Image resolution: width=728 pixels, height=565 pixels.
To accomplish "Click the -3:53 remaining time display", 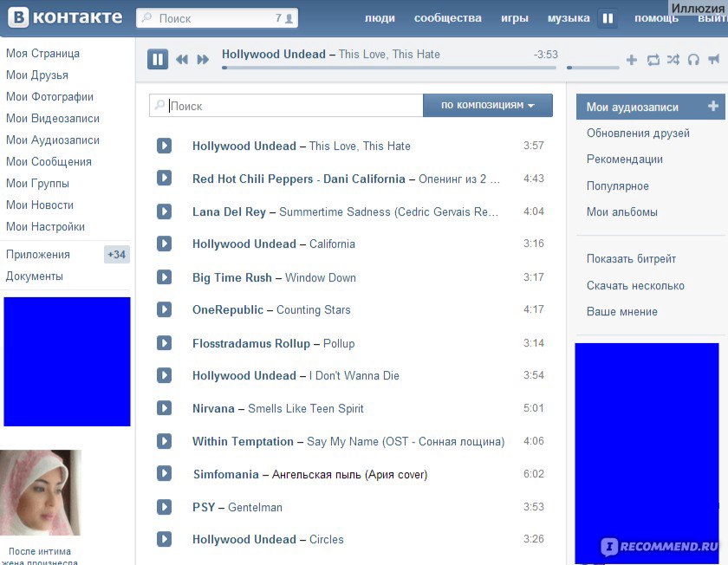I will coord(545,55).
